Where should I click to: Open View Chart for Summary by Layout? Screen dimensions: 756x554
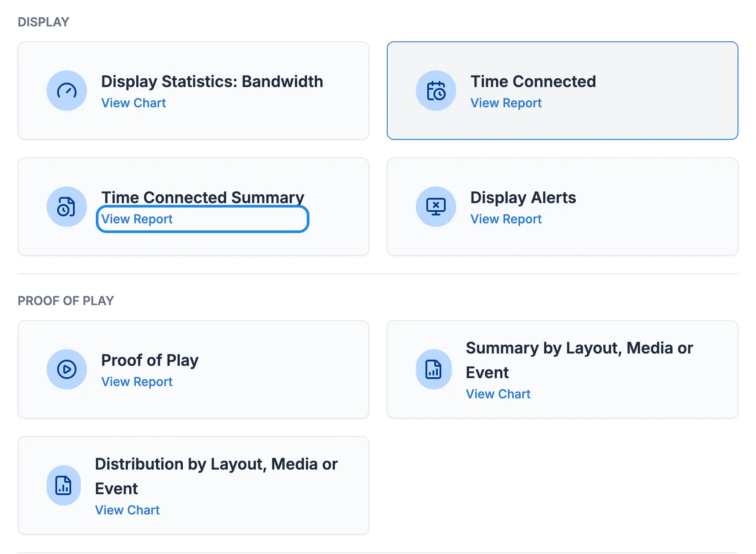pos(498,394)
